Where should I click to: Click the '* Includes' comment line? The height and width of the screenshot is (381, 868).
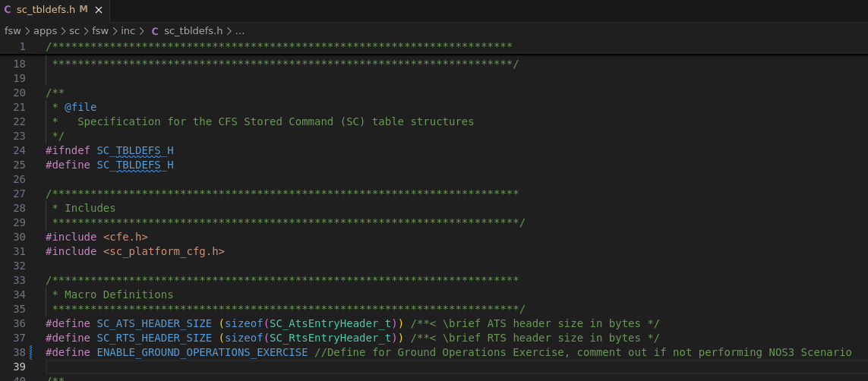click(x=84, y=208)
